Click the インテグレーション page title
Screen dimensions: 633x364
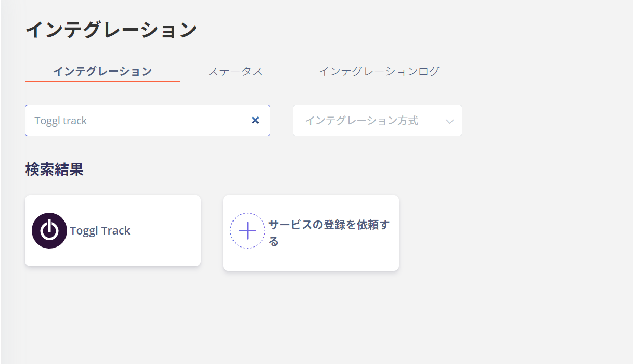[x=111, y=30]
